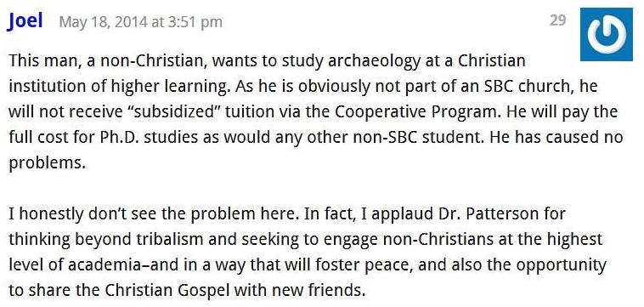
Task: Open the May 18, 2014 comment permalink
Action: click(x=140, y=22)
